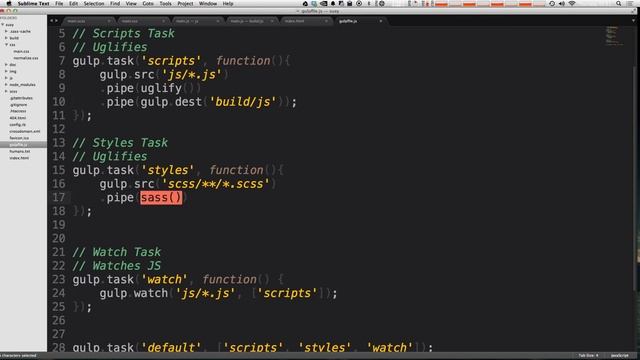The width and height of the screenshot is (640, 360).
Task: Collapse the root project folder in sidebar
Action: (3, 25)
